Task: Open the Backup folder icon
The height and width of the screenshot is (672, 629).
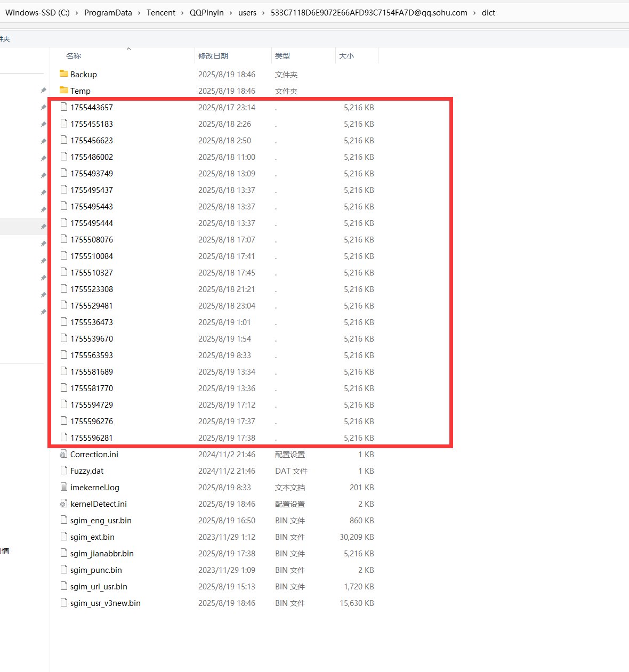Action: (x=64, y=74)
